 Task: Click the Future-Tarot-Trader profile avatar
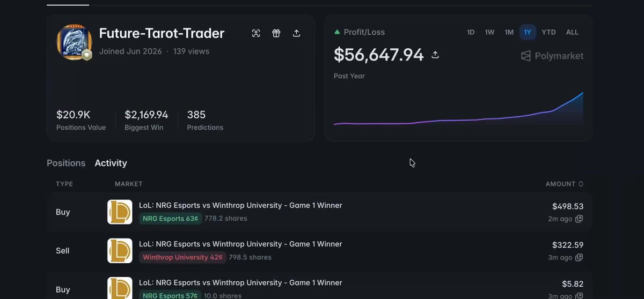point(75,42)
